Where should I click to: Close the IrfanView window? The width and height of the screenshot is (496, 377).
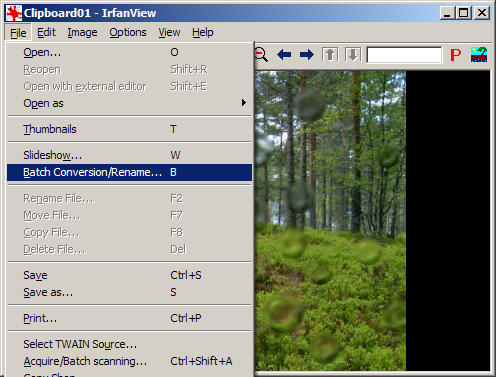482,13
